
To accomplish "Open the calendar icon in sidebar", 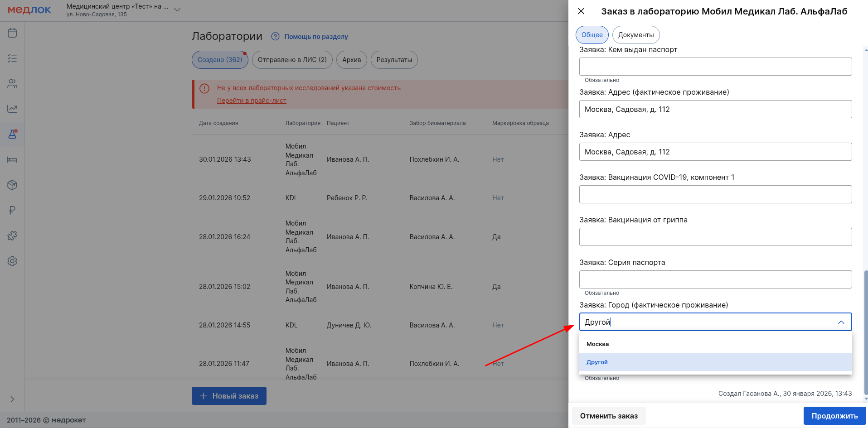I will (12, 33).
